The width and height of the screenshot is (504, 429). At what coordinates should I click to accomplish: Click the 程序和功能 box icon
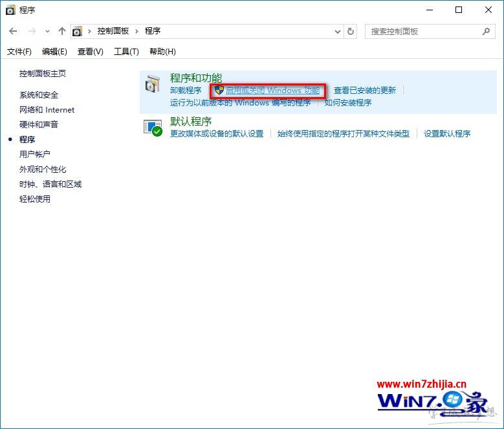(152, 84)
